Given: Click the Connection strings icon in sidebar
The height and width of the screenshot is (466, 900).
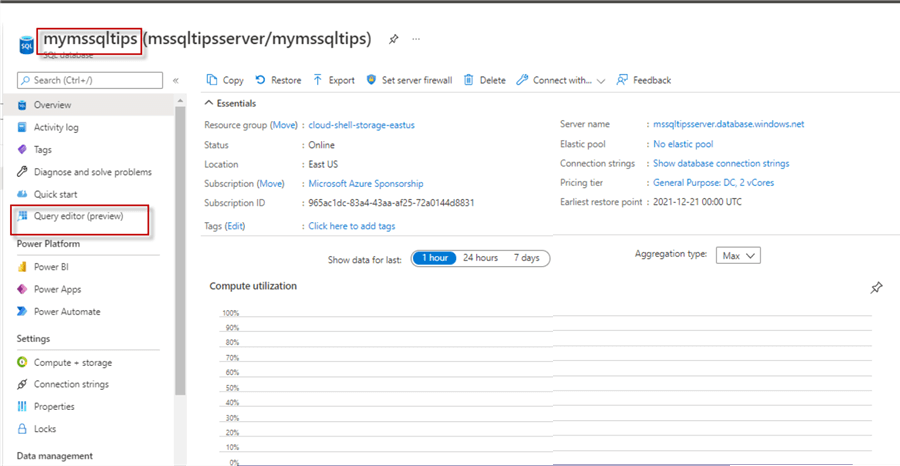Looking at the screenshot, I should (22, 385).
